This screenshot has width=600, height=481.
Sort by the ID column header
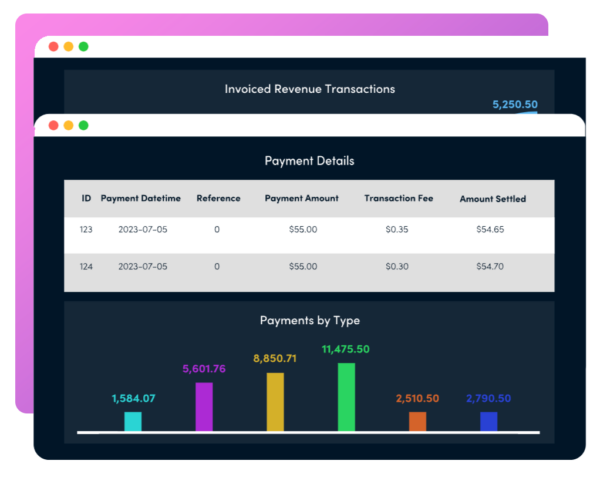coord(86,198)
